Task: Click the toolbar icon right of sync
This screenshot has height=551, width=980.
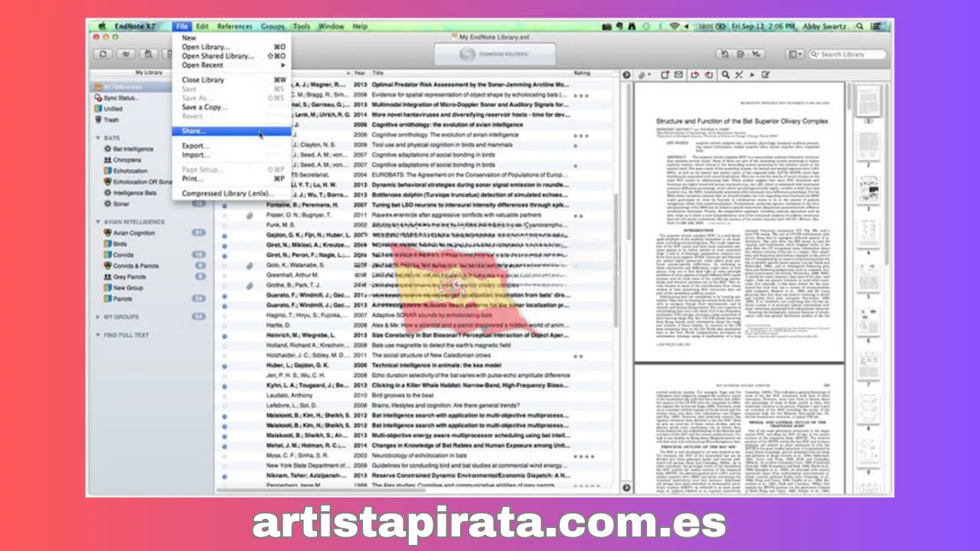Action: 125,54
